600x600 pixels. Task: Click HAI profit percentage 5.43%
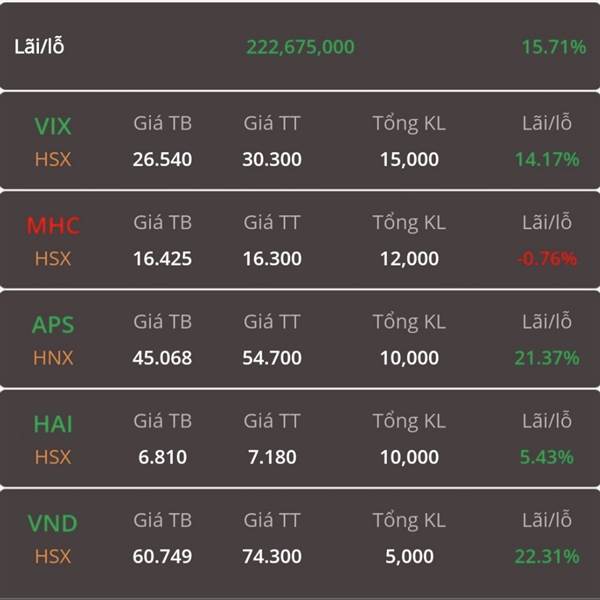pyautogui.click(x=547, y=457)
